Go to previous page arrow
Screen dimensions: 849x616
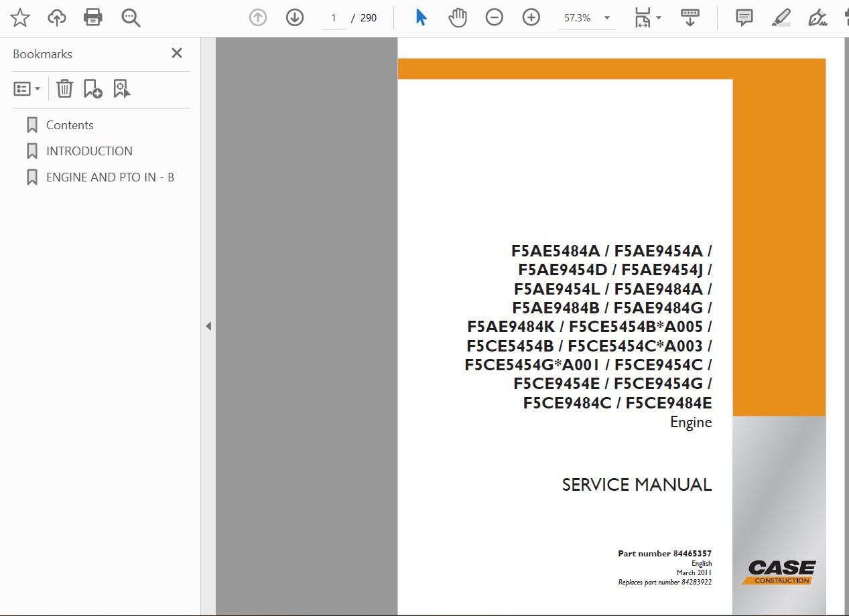pyautogui.click(x=258, y=18)
